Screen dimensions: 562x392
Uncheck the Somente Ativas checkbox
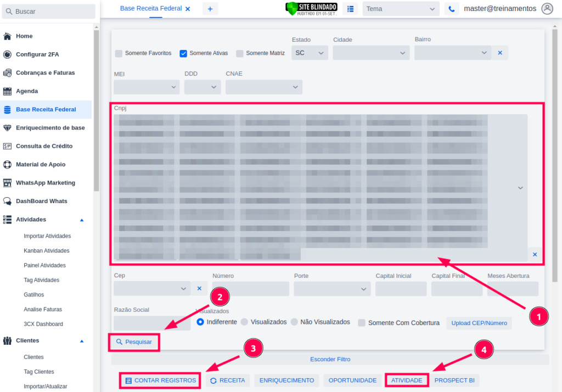point(184,53)
